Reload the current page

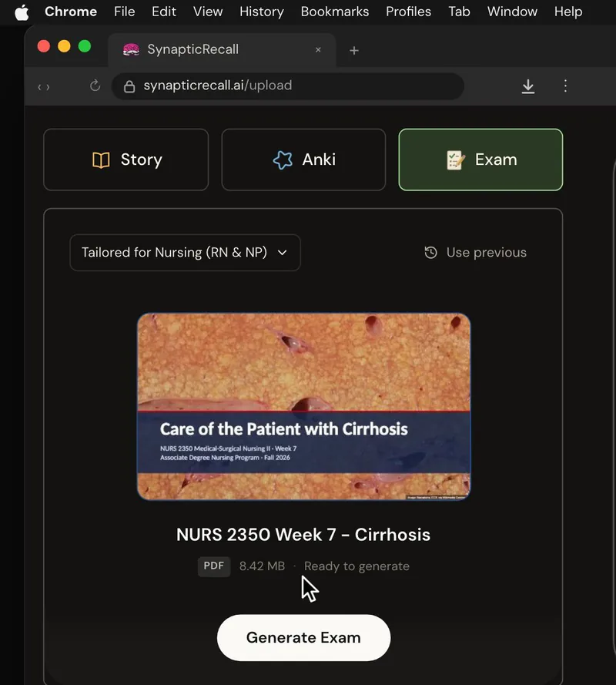click(95, 86)
